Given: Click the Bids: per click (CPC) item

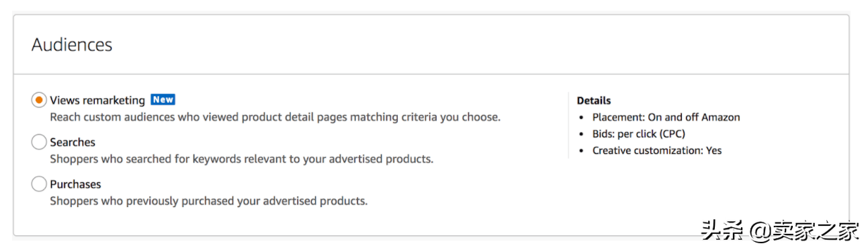Looking at the screenshot, I should click(x=638, y=134).
